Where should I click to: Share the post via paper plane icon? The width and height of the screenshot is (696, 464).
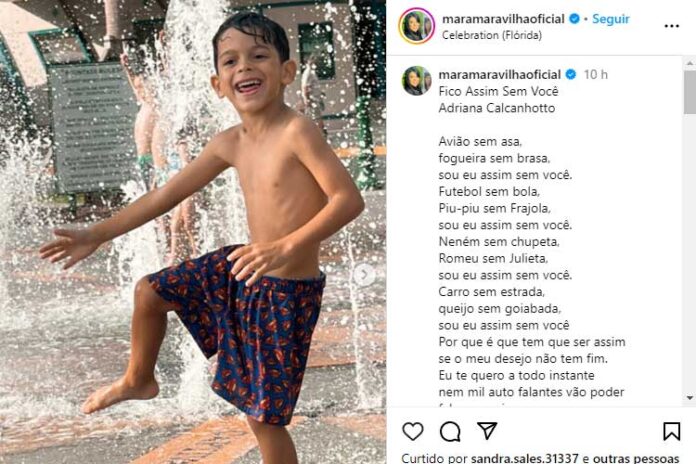487,430
